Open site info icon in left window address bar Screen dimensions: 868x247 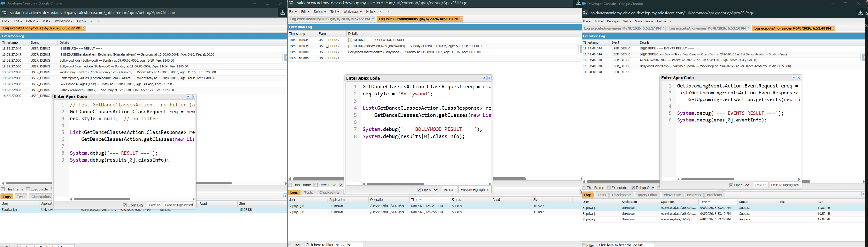[x=4, y=13]
